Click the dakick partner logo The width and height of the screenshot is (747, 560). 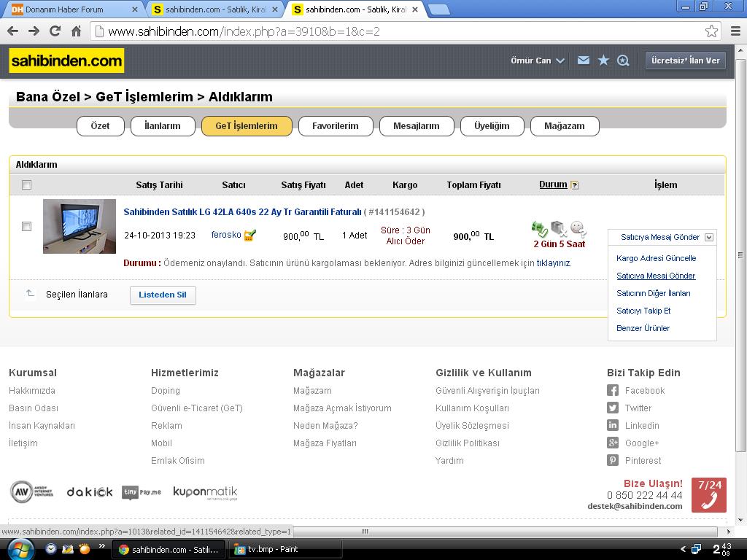pos(90,492)
